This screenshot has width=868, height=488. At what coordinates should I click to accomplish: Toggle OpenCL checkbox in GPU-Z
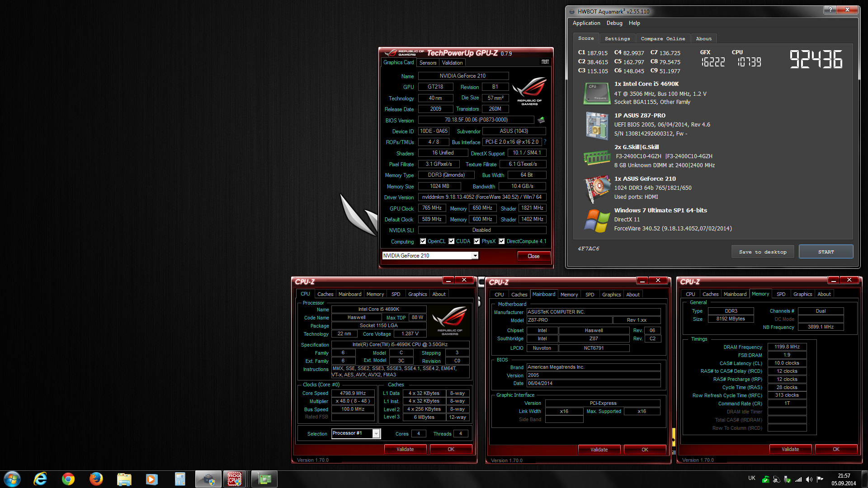click(423, 241)
